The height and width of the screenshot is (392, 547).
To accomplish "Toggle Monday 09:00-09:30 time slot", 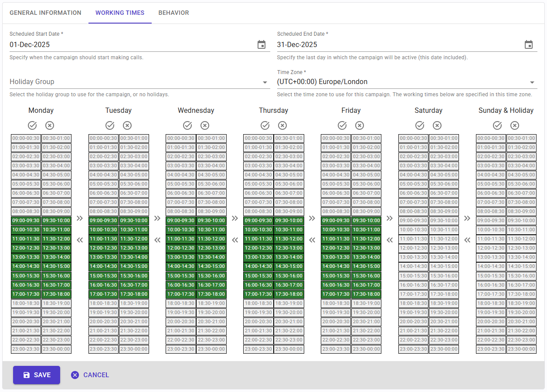I will pyautogui.click(x=26, y=221).
